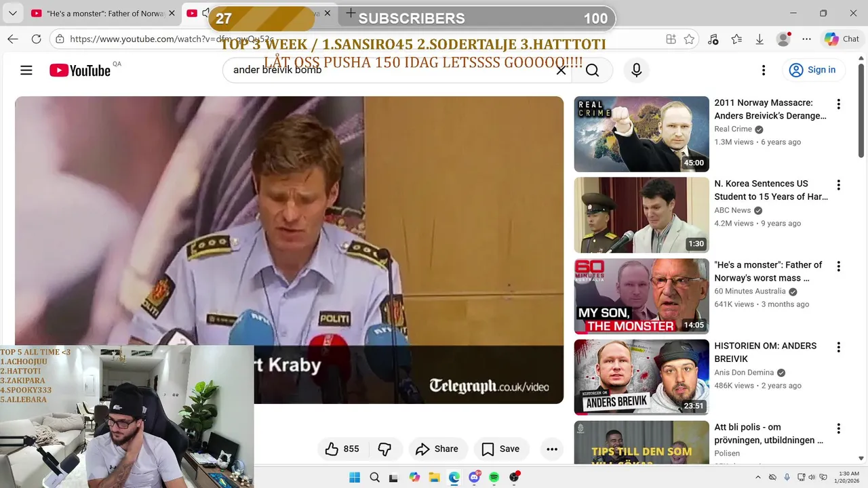
Task: Open Windows taskbar search
Action: coord(374,477)
